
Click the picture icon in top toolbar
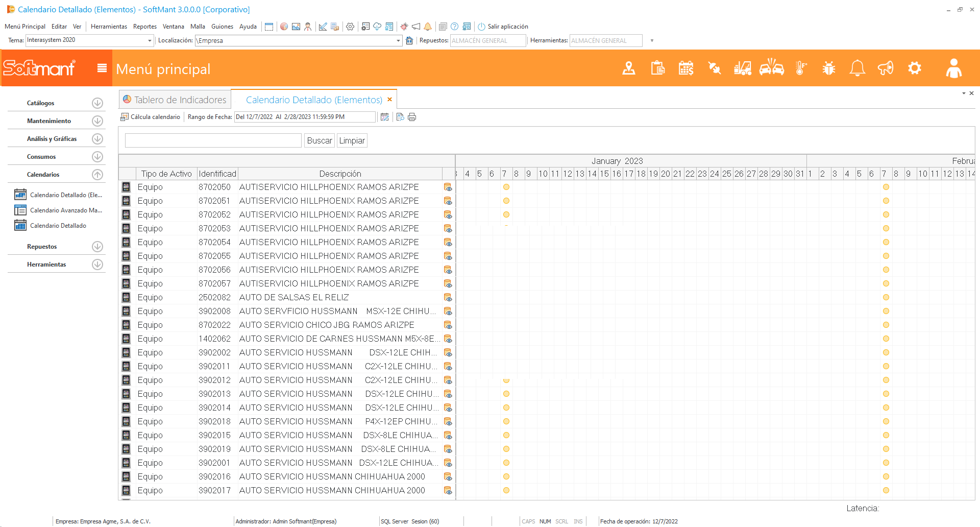click(x=296, y=27)
